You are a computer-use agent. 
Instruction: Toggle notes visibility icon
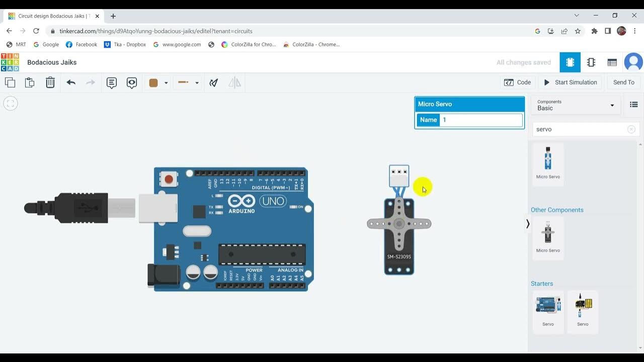pos(132,83)
